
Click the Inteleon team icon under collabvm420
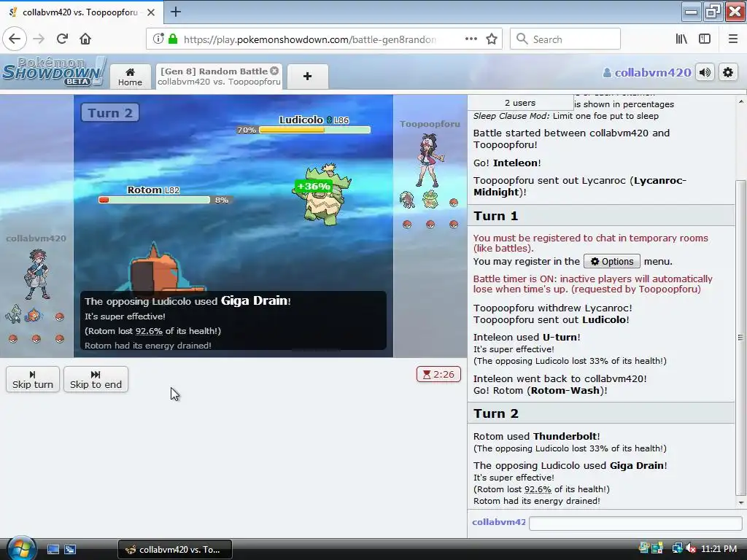13,314
